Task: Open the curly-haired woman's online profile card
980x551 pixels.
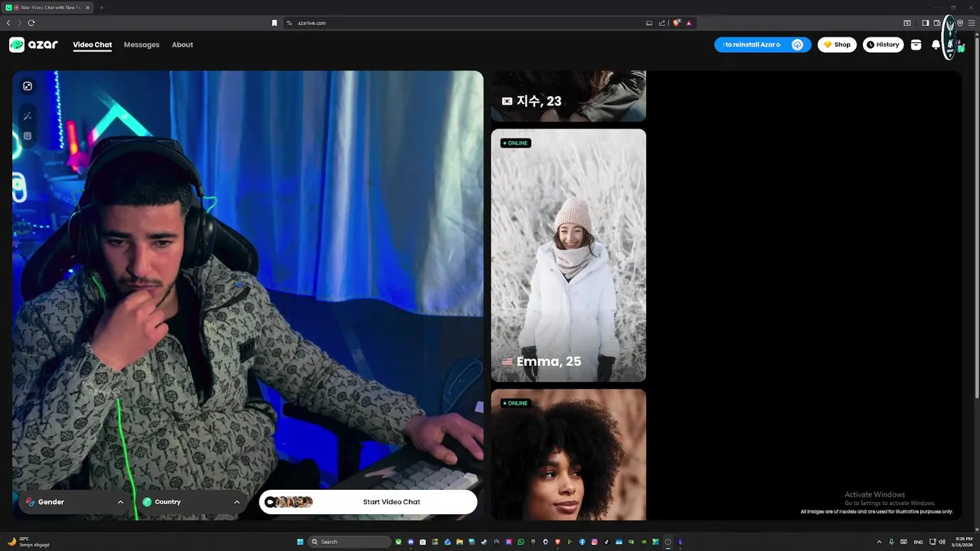Action: coord(568,455)
